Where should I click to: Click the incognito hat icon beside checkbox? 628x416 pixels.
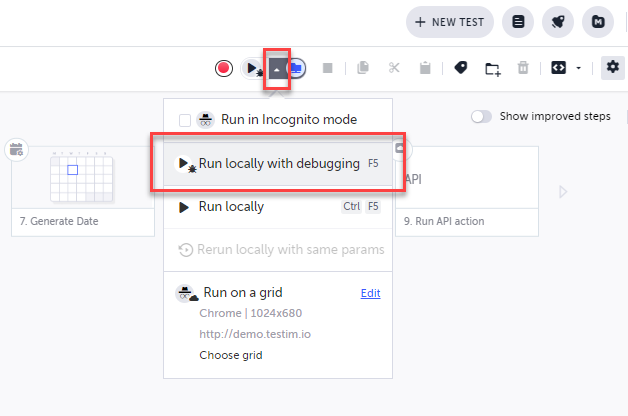(x=205, y=119)
